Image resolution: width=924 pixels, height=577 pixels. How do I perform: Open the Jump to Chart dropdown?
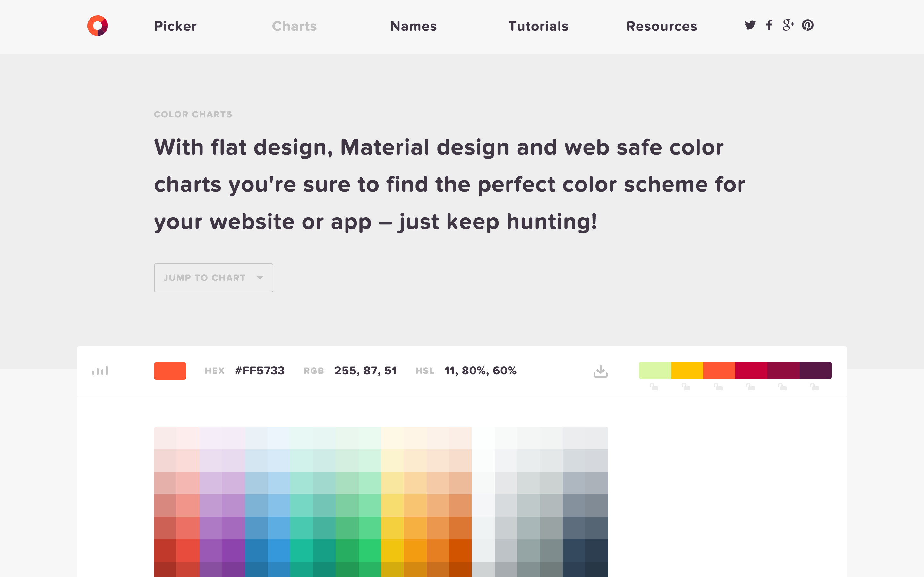[213, 278]
